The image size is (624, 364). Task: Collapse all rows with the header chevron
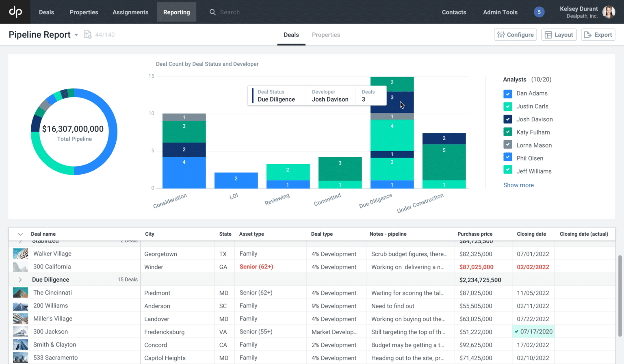[x=20, y=234]
